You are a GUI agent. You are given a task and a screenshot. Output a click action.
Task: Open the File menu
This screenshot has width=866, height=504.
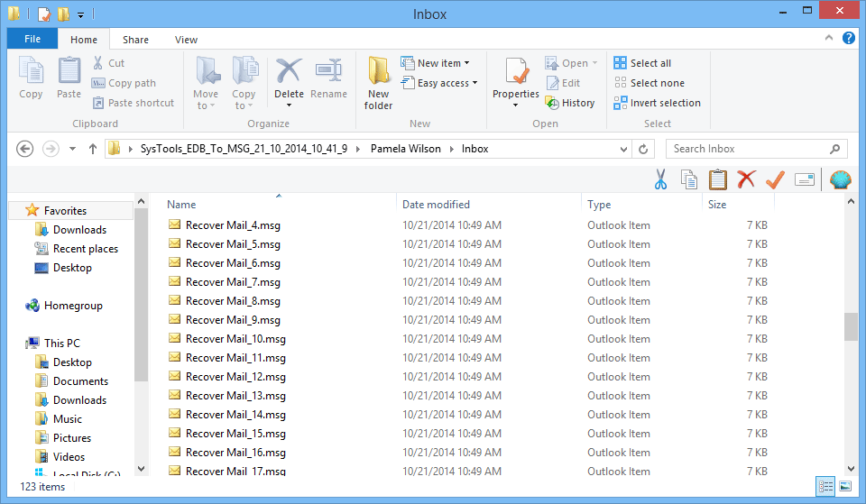click(x=32, y=39)
